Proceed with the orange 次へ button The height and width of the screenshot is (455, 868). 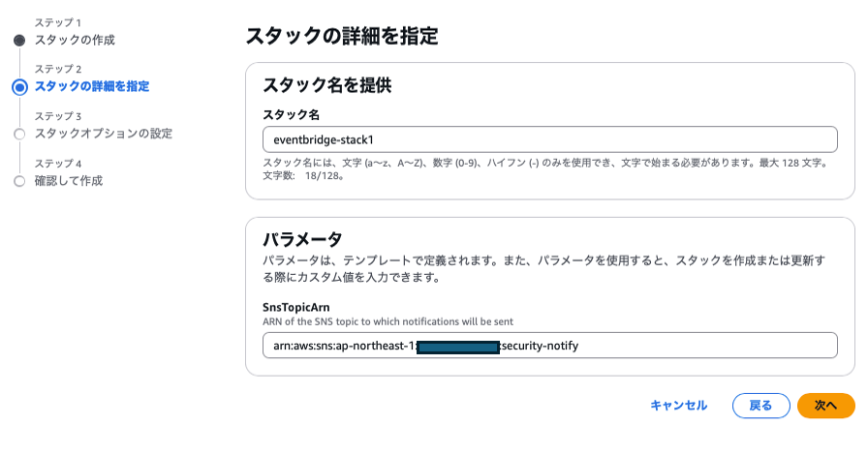[x=825, y=406]
